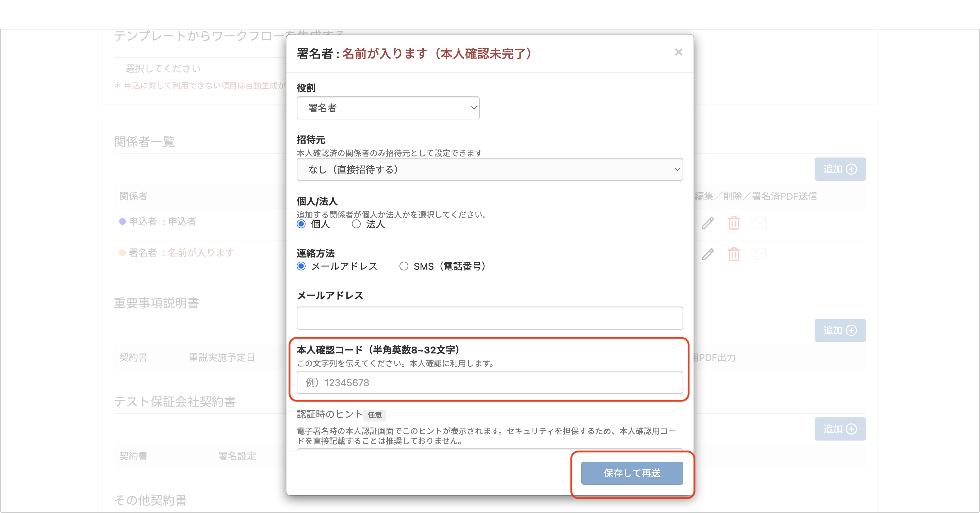Select the 個人 radio button
The image size is (980, 513).
coord(301,224)
